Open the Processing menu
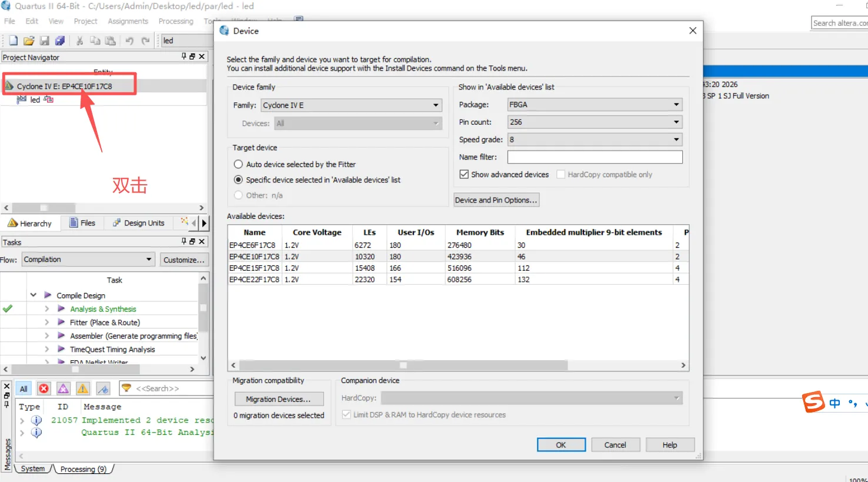Image resolution: width=868 pixels, height=482 pixels. coord(176,21)
